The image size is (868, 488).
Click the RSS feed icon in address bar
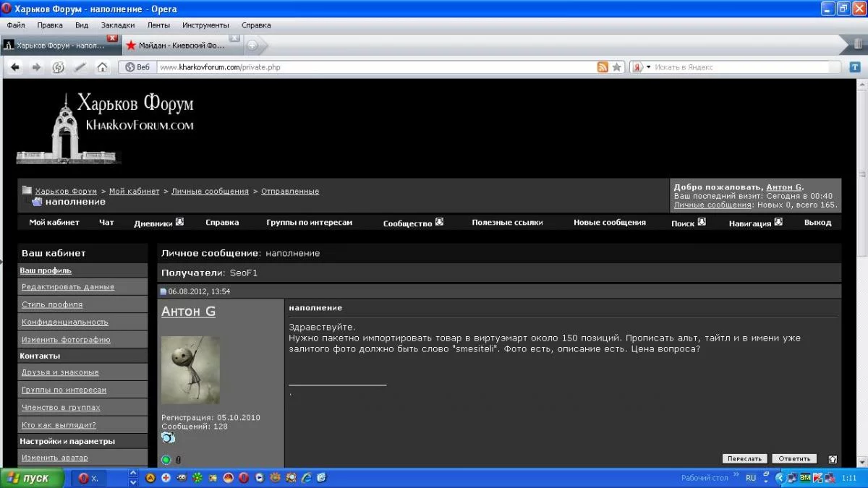coord(602,67)
